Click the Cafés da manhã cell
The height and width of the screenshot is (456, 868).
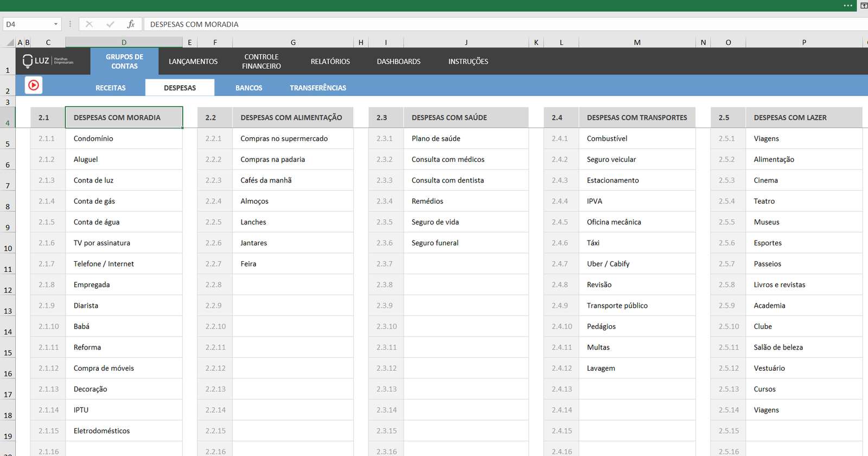pyautogui.click(x=293, y=180)
